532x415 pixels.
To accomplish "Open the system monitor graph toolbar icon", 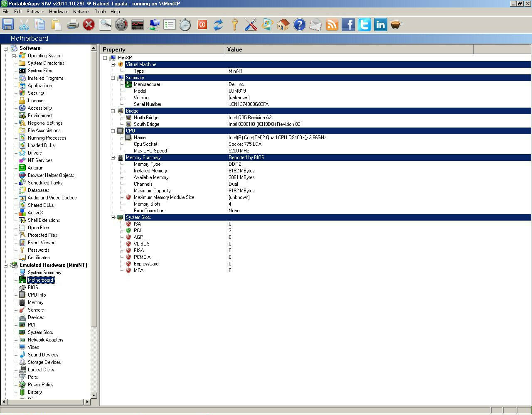I will [138, 25].
